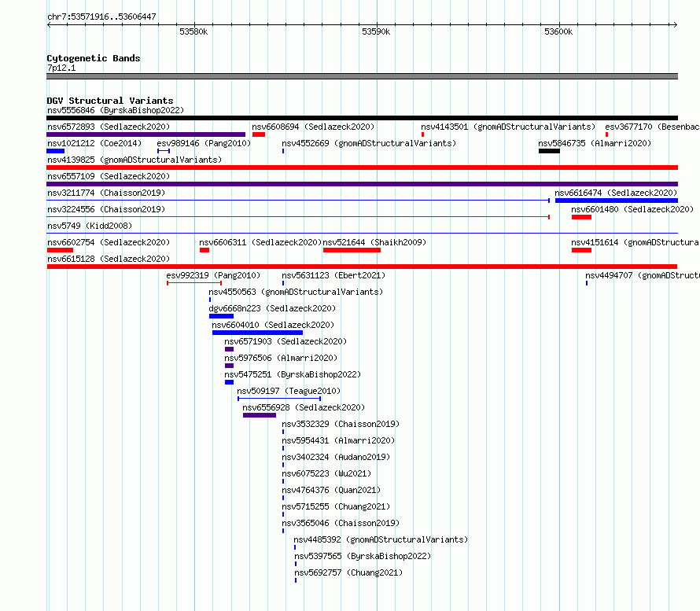Click the nsv4494707 variant label
This screenshot has width=700, height=611.
click(643, 275)
